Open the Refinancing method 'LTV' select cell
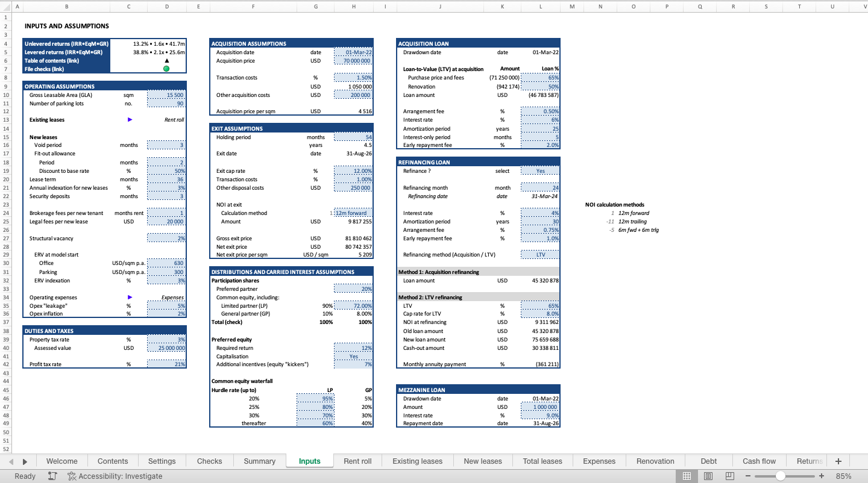Image resolution: width=868 pixels, height=483 pixels. pyautogui.click(x=541, y=255)
